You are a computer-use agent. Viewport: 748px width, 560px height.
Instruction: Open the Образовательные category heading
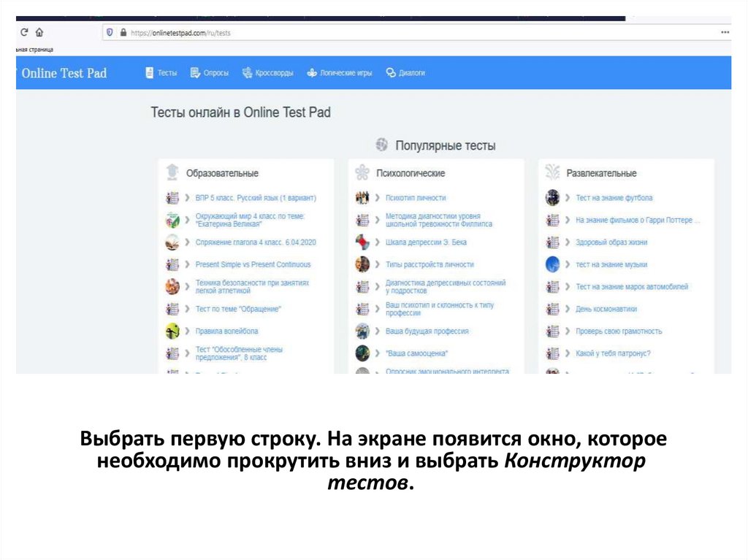[x=222, y=173]
